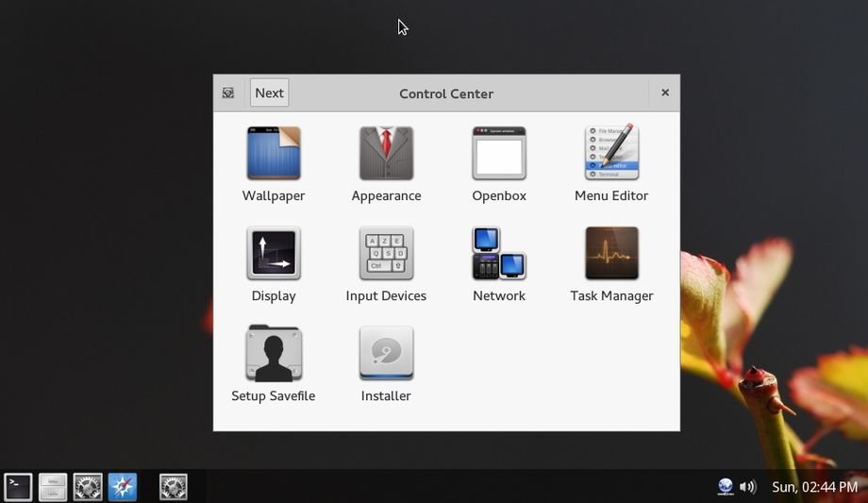Open the window menu in the title bar
The width and height of the screenshot is (868, 503).
pos(228,92)
